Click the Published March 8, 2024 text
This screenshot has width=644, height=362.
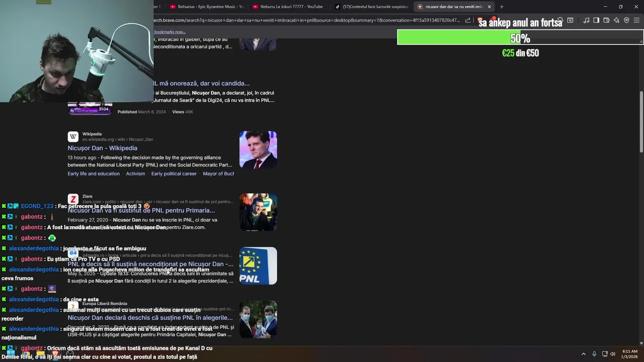tap(141, 112)
